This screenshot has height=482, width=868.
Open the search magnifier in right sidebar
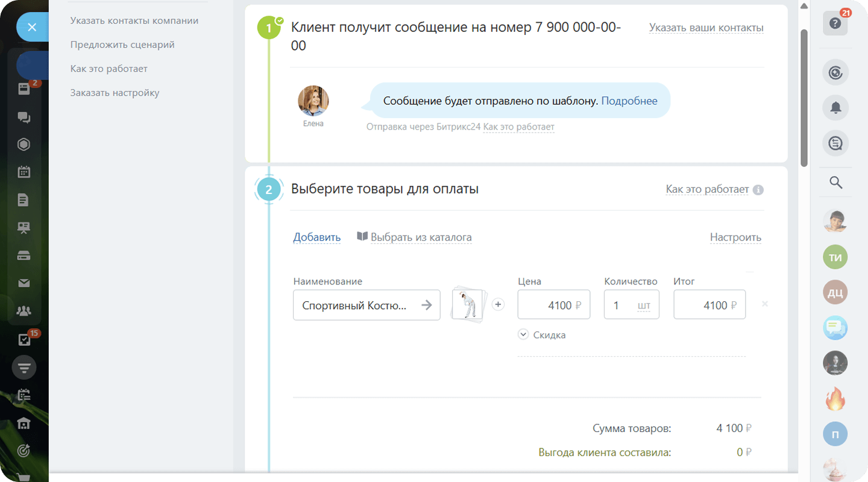(835, 183)
